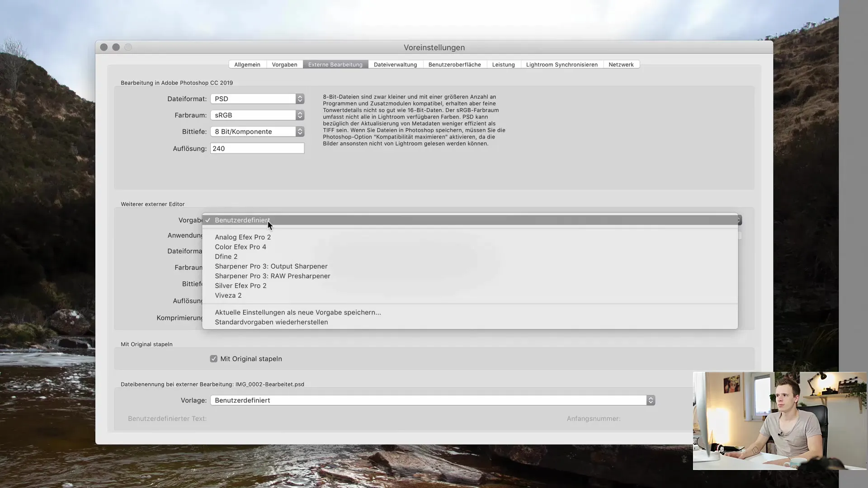Image resolution: width=868 pixels, height=488 pixels.
Task: Click 'Aktuelle Einstellungen als neue Vorgabe speichern'
Action: pyautogui.click(x=298, y=312)
